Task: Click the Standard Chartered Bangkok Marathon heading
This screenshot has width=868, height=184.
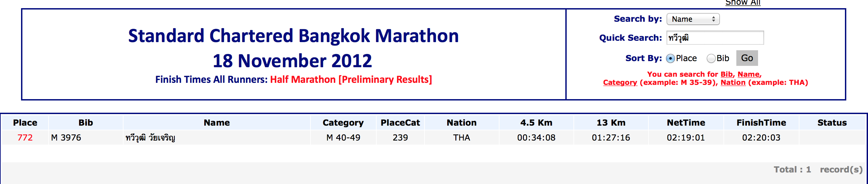Action: [x=293, y=36]
